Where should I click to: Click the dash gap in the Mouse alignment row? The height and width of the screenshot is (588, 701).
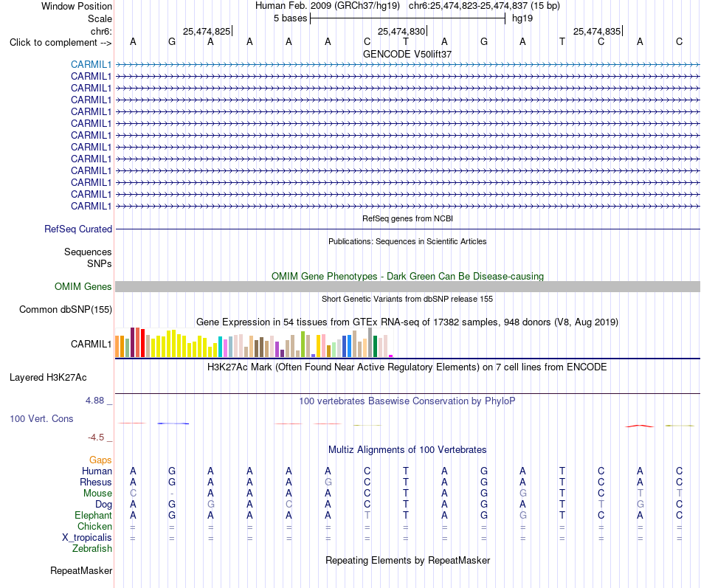172,494
